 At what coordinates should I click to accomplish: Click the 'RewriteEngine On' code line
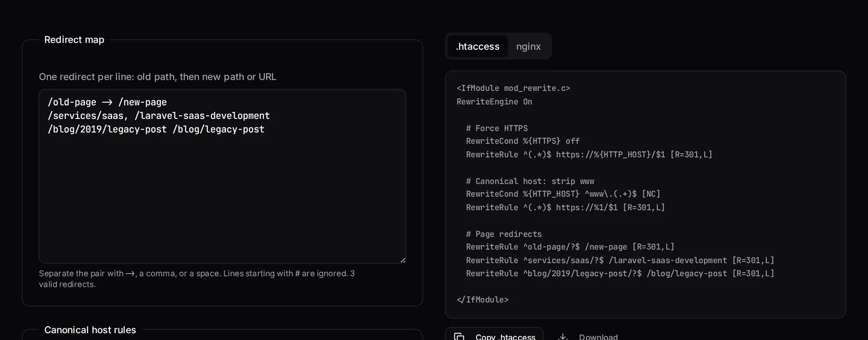(494, 102)
